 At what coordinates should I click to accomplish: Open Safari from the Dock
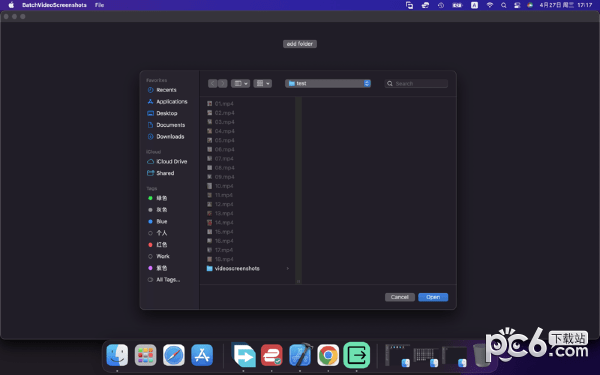coord(174,355)
